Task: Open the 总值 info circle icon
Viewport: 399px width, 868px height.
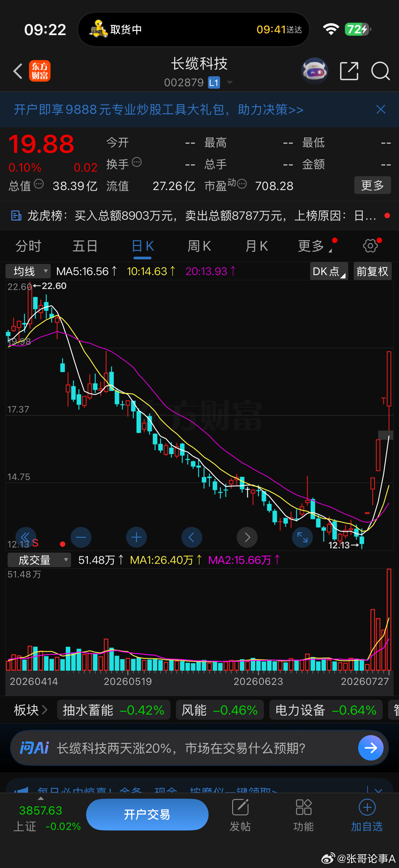Action: point(39,184)
